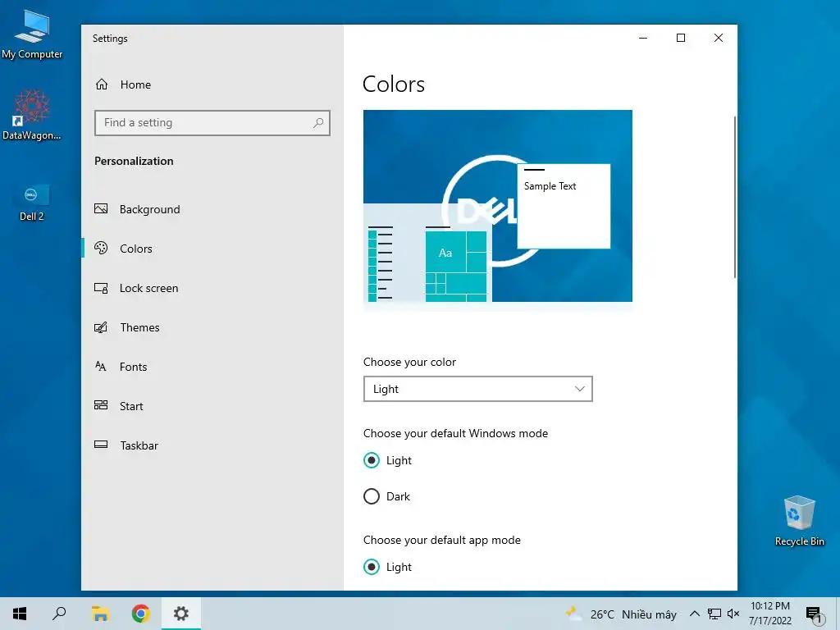
Task: Click the Personalization heading text
Action: pos(134,162)
